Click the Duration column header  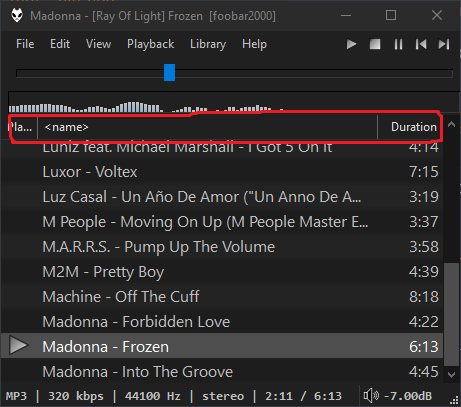point(410,127)
